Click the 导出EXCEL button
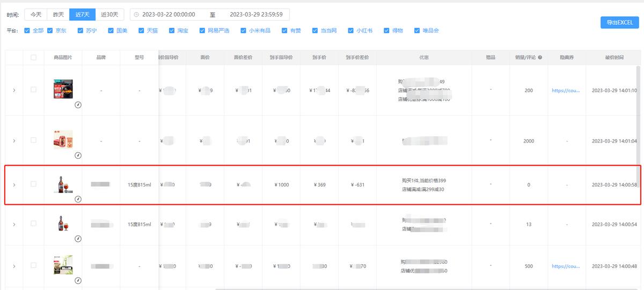The image size is (644, 290). click(619, 23)
